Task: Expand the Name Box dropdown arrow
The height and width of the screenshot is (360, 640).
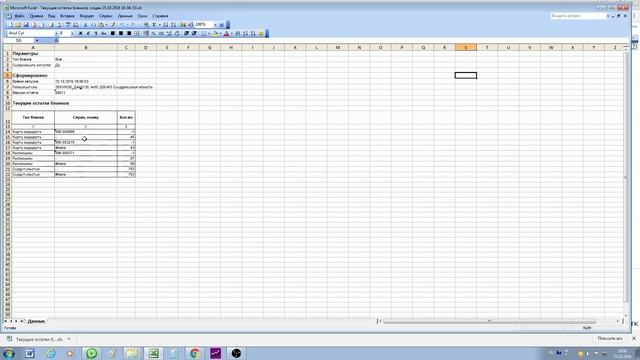Action: click(37, 40)
